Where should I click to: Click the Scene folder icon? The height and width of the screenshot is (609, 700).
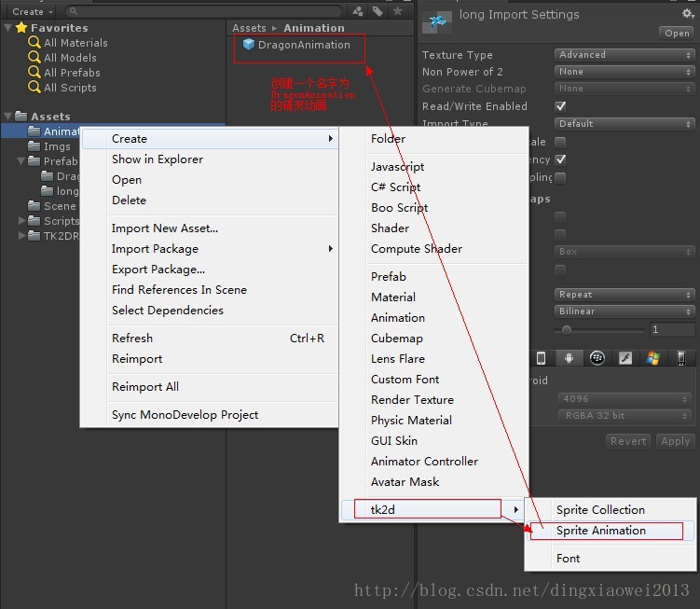coord(34,205)
